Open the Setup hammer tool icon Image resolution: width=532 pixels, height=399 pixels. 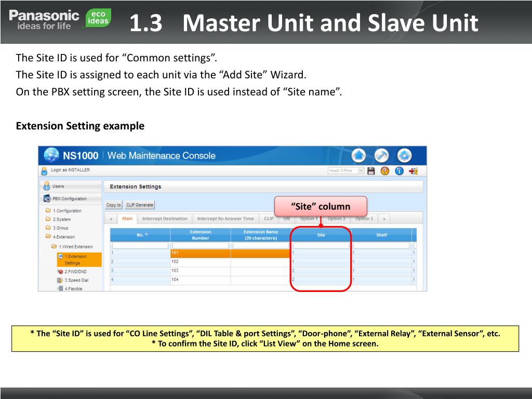pyautogui.click(x=381, y=156)
